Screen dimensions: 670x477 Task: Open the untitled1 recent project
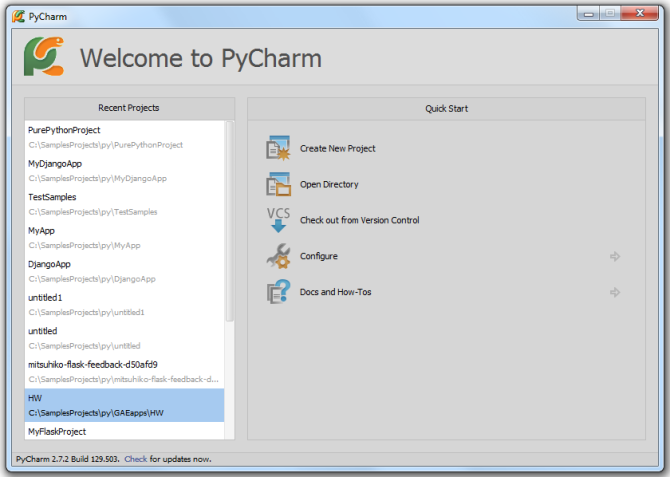(124, 305)
